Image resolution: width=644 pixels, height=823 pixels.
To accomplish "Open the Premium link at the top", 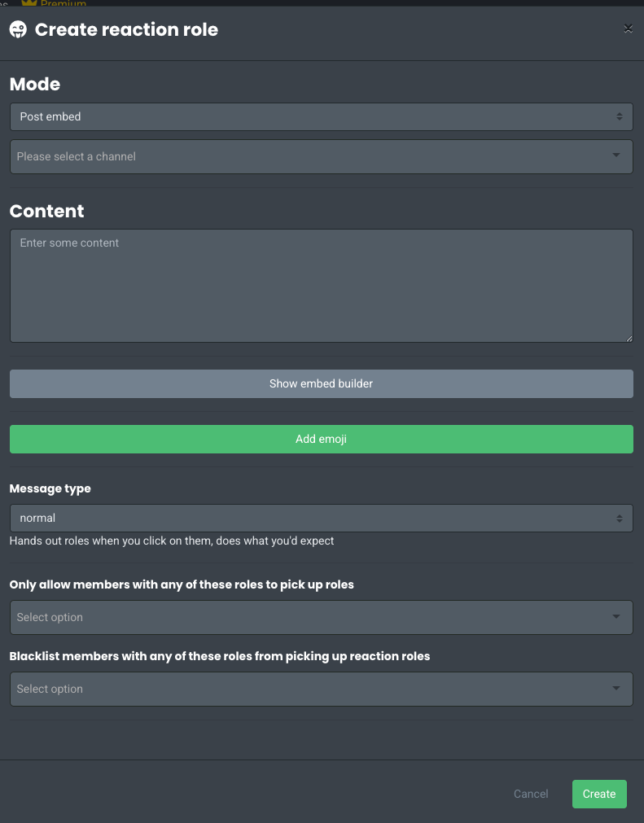I will coord(64,3).
